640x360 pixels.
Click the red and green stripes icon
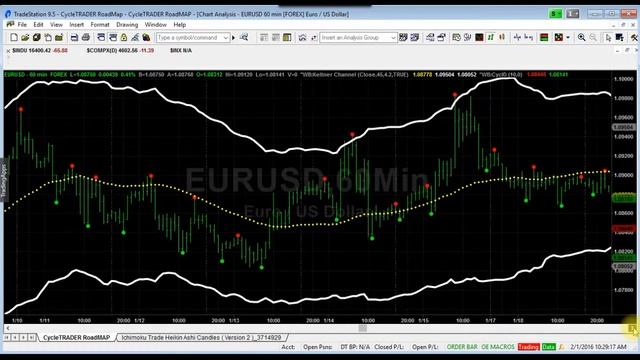pos(544,38)
